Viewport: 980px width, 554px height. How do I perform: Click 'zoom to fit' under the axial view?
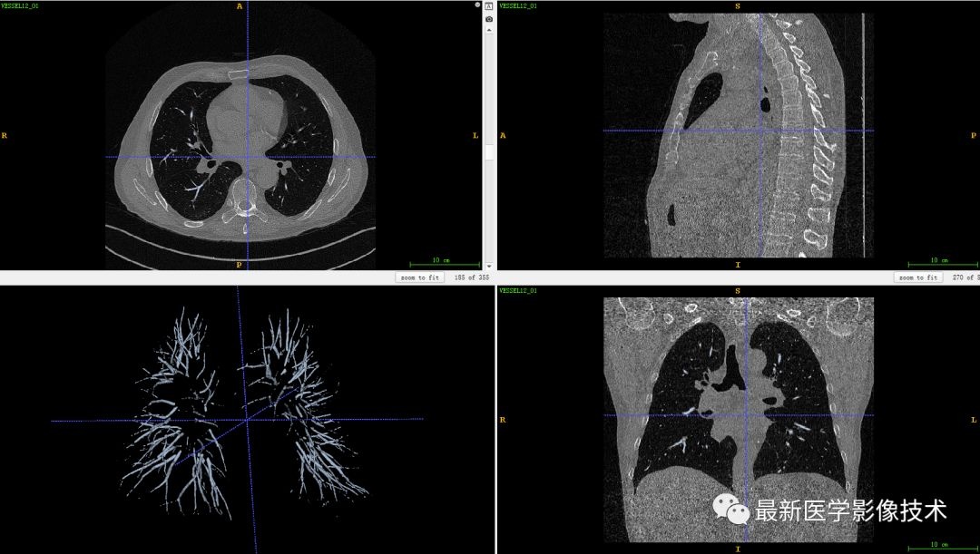point(420,277)
